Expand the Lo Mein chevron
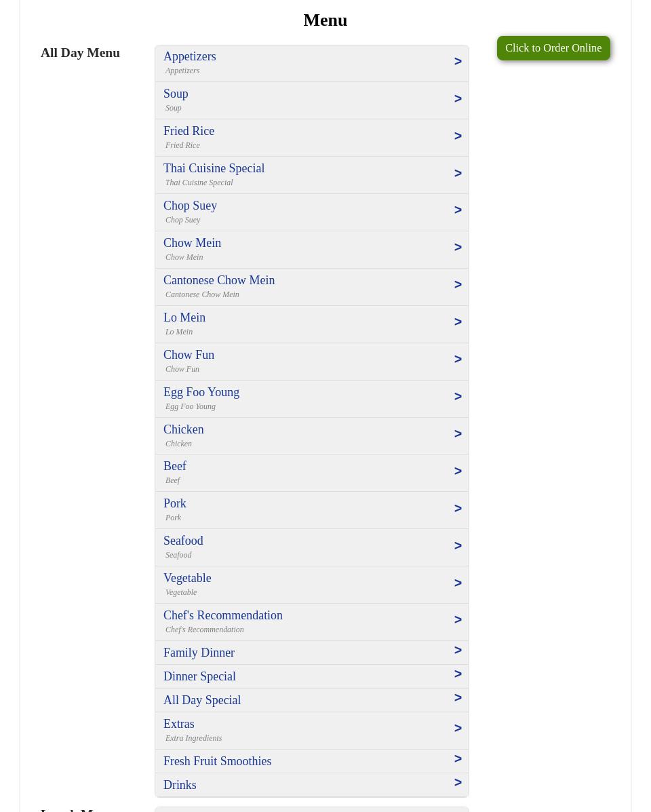The width and height of the screenshot is (651, 812). 458,322
